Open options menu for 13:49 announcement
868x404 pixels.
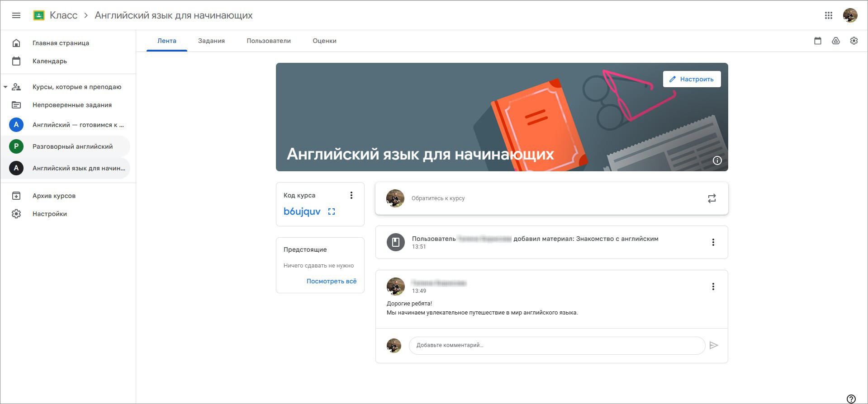click(x=713, y=287)
